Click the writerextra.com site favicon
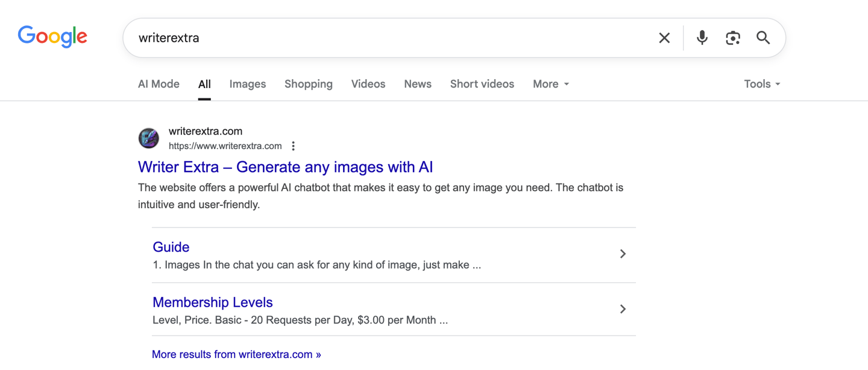This screenshot has height=370, width=868. [149, 138]
